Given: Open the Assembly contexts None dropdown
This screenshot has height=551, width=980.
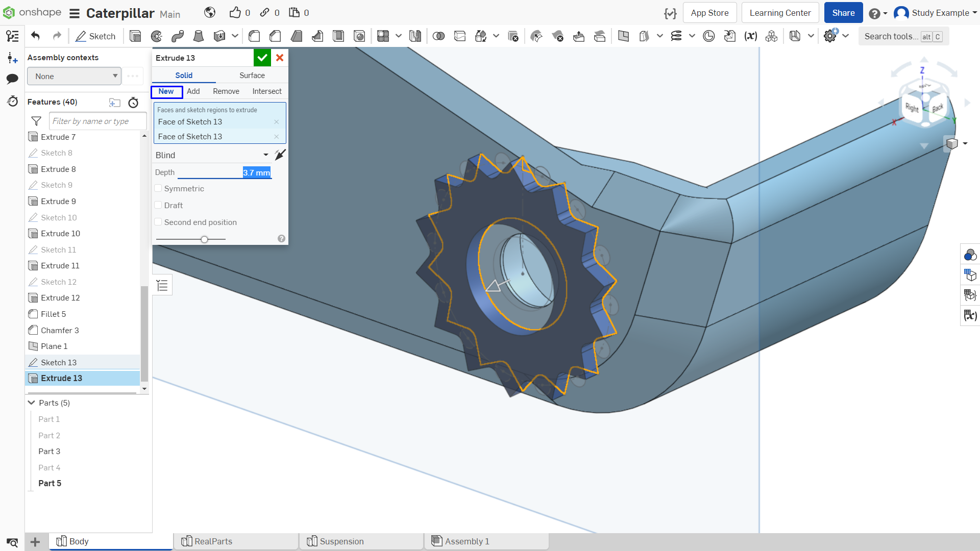Looking at the screenshot, I should click(75, 76).
